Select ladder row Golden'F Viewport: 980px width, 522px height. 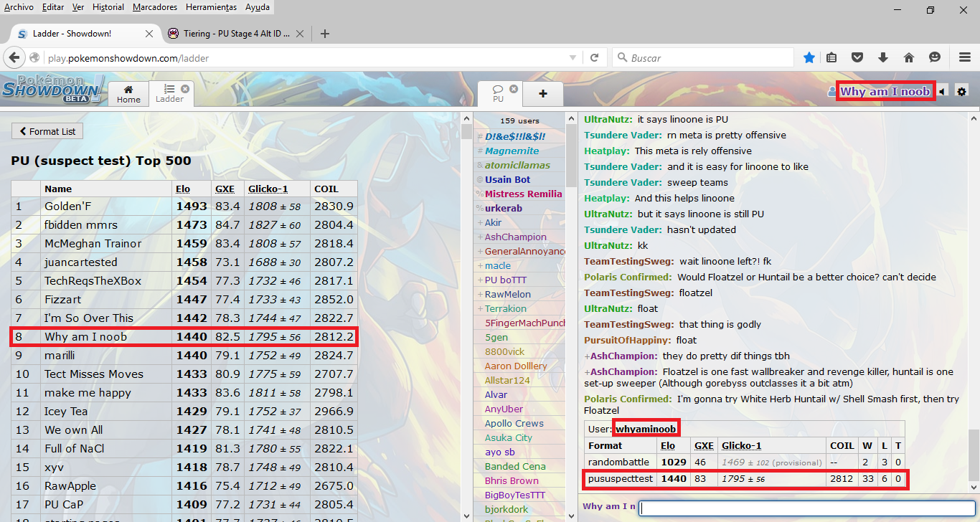pyautogui.click(x=184, y=207)
